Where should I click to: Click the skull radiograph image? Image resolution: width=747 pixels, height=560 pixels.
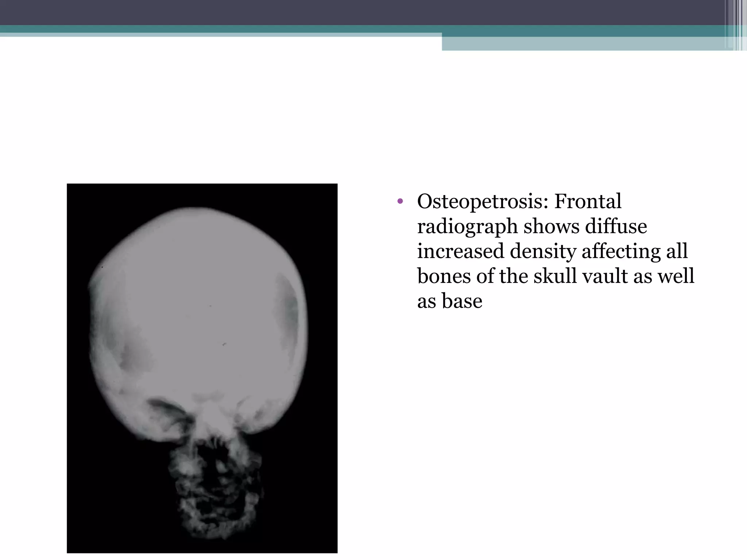pos(202,368)
